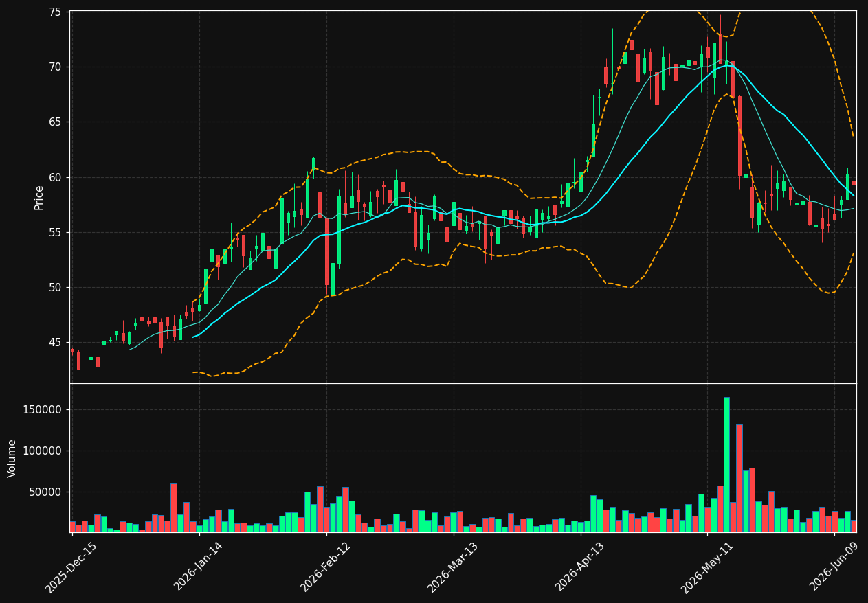
Task: Click the 2026-May-11 date label
Action: point(706,567)
